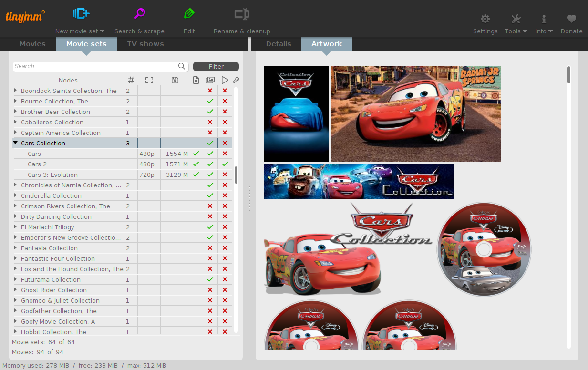Expand Futurama Collection node
This screenshot has width=588, height=370.
(x=15, y=279)
